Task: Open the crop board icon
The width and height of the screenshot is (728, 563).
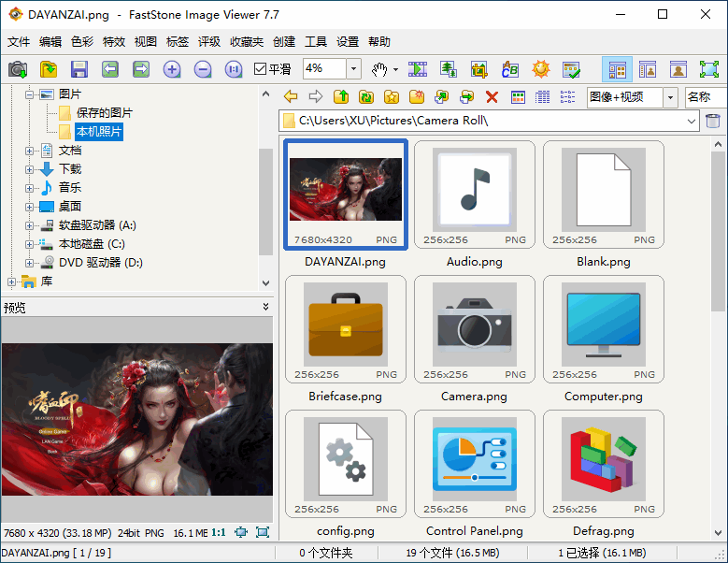Action: coord(479,70)
